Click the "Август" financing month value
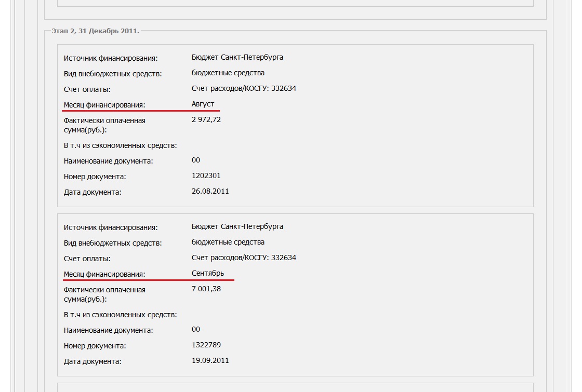This screenshot has width=582, height=392. [x=203, y=104]
